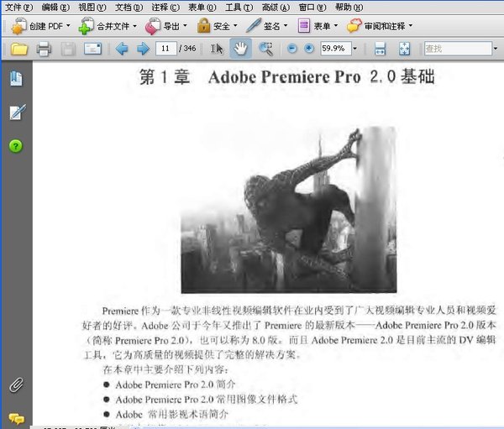Viewport: 504px width, 429px height.
Task: Expand the 导出 dropdown arrow
Action: (x=185, y=25)
